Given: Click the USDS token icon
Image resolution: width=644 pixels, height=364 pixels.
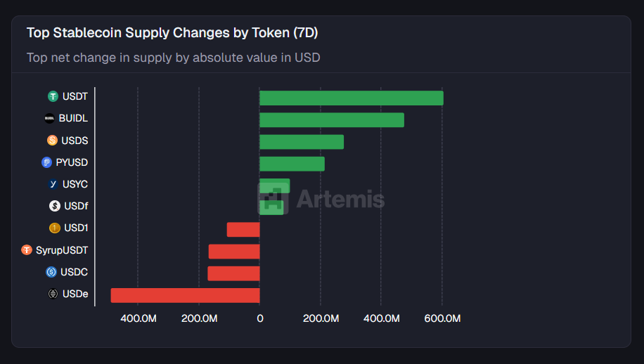Looking at the screenshot, I should pyautogui.click(x=52, y=141).
